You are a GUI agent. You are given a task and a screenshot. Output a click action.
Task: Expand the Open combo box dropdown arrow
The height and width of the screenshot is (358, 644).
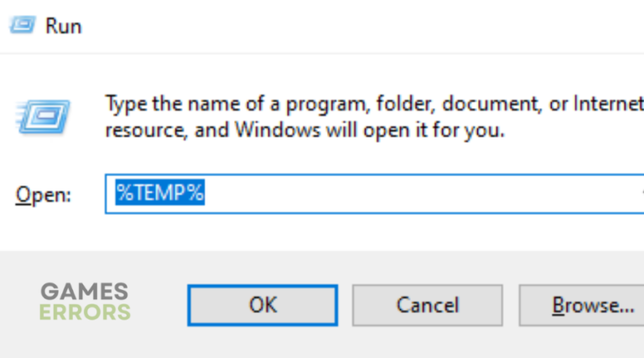click(x=640, y=194)
